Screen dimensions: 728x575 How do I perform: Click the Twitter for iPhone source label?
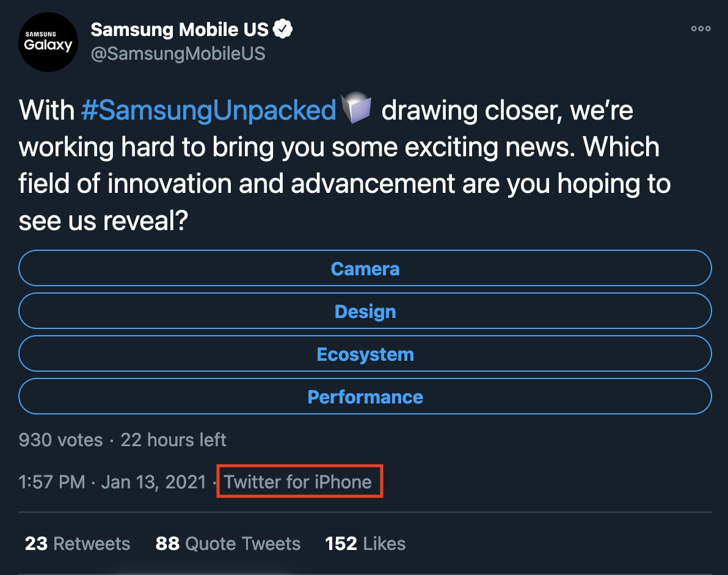298,482
